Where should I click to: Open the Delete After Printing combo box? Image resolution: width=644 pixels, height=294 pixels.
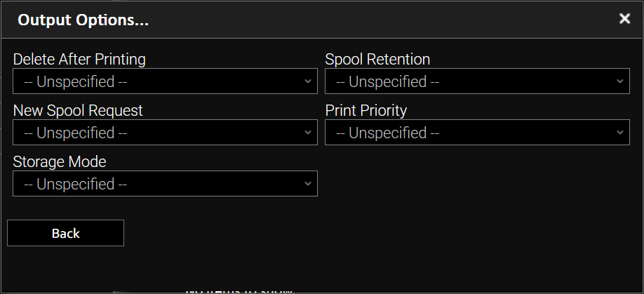(x=165, y=81)
